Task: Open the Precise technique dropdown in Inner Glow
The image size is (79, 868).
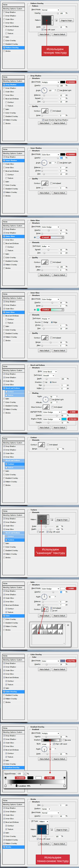Action: [x=46, y=318]
